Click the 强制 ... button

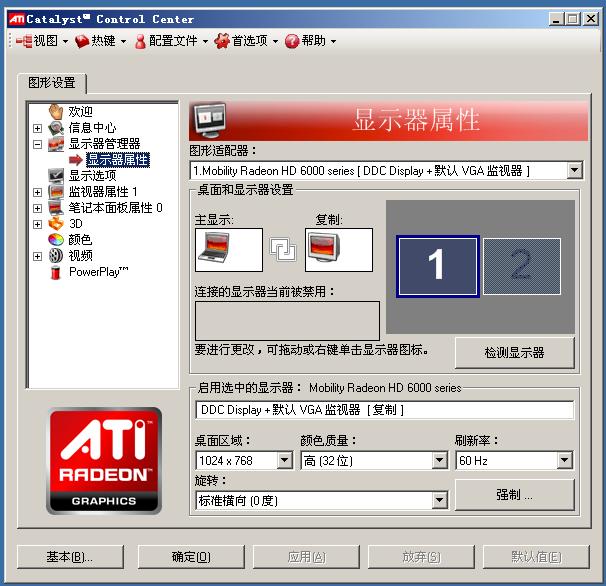point(514,495)
